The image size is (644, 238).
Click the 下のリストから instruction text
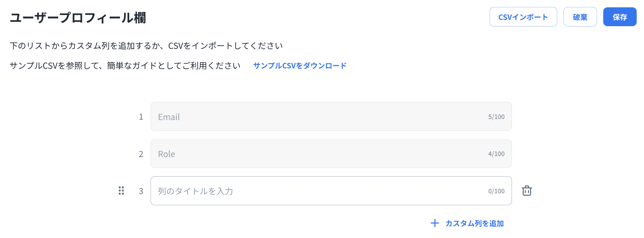[x=146, y=46]
